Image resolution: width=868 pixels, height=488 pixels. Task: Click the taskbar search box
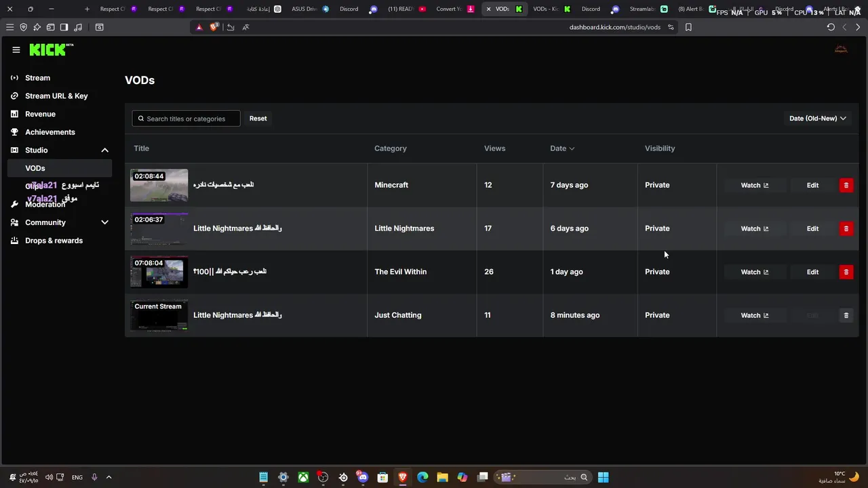542,477
